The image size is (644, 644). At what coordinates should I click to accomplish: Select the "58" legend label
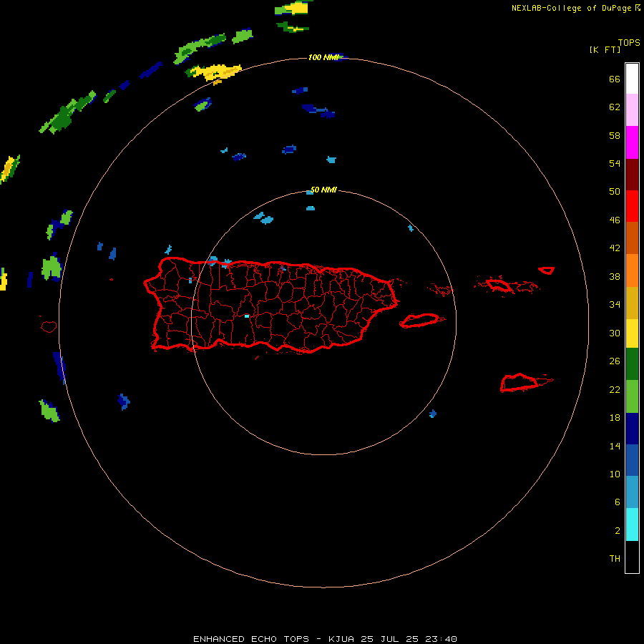click(x=615, y=135)
